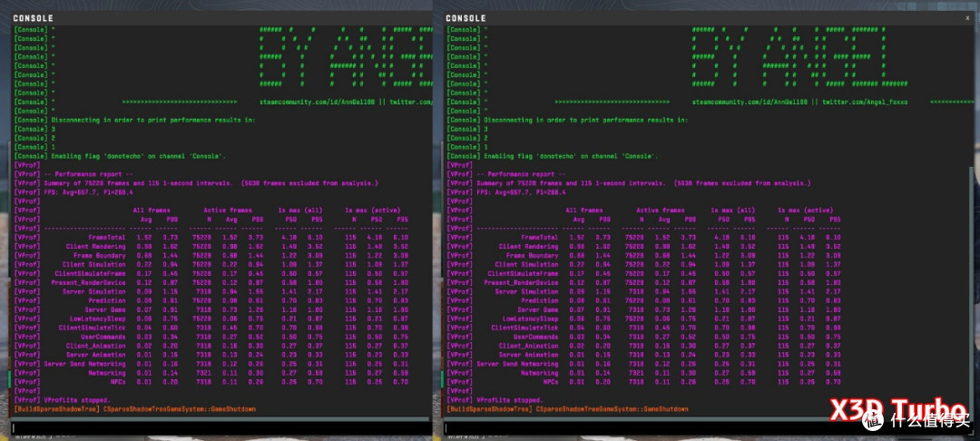Image resolution: width=980 pixels, height=441 pixels.
Task: Click 'VProfLite stopped.' in left console
Action: click(x=77, y=400)
